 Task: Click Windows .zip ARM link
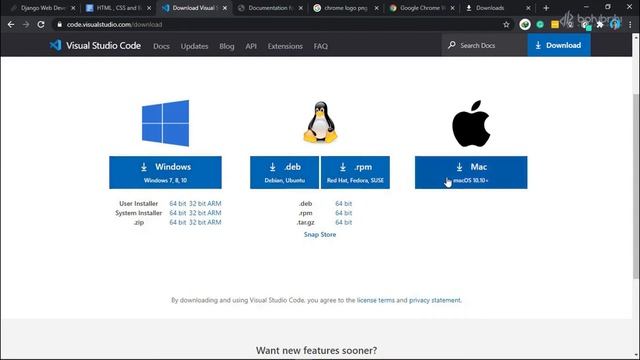tap(214, 222)
